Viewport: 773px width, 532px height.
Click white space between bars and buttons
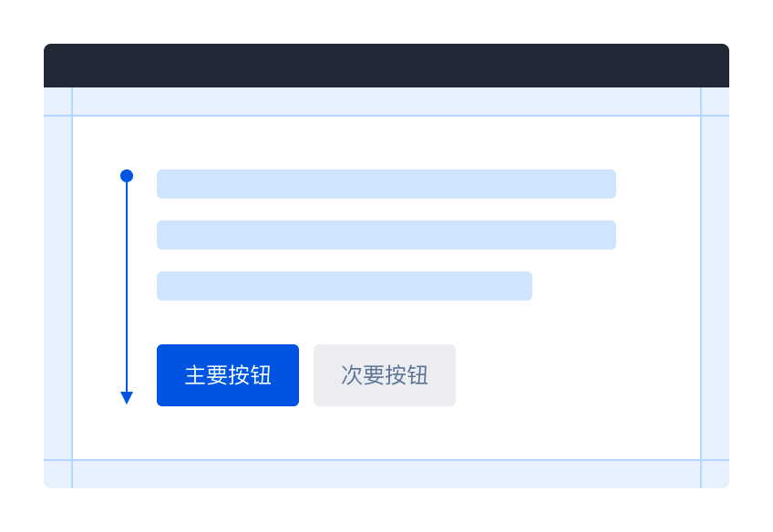coord(386,322)
